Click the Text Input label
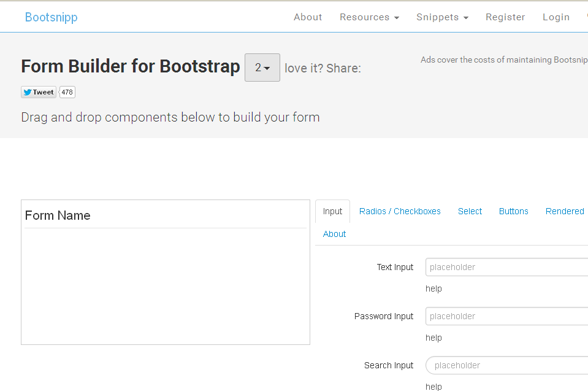The width and height of the screenshot is (588, 391). click(395, 267)
